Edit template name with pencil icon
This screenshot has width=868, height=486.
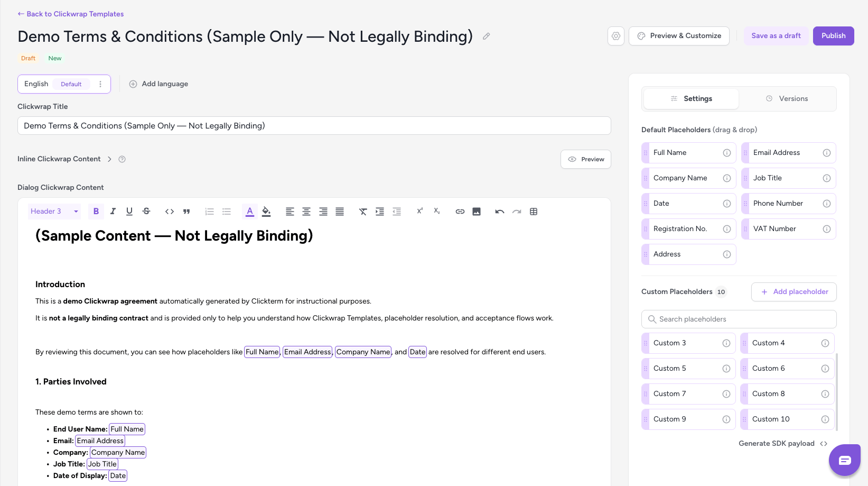pyautogui.click(x=487, y=36)
